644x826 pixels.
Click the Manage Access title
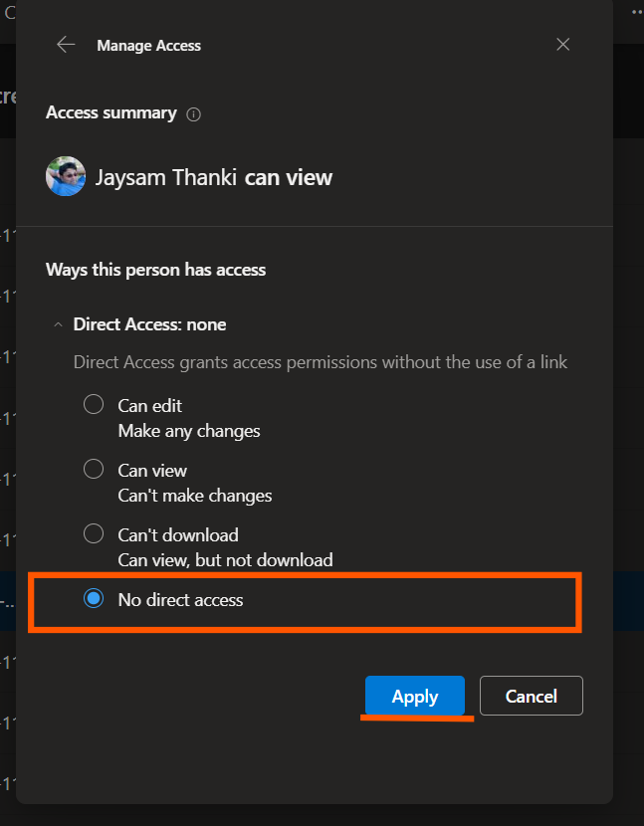[x=148, y=46]
